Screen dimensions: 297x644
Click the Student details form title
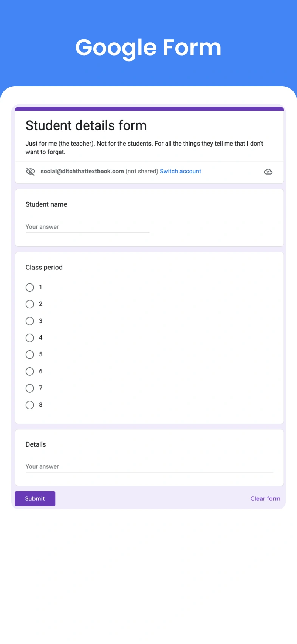click(86, 125)
